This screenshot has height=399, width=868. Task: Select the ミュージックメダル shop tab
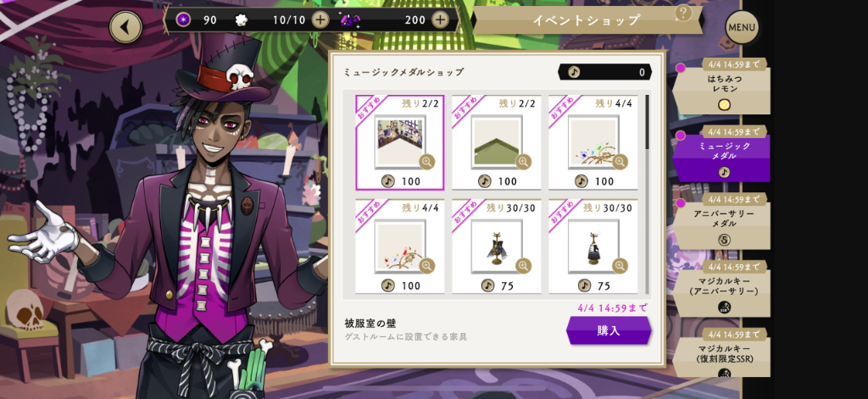(x=721, y=154)
